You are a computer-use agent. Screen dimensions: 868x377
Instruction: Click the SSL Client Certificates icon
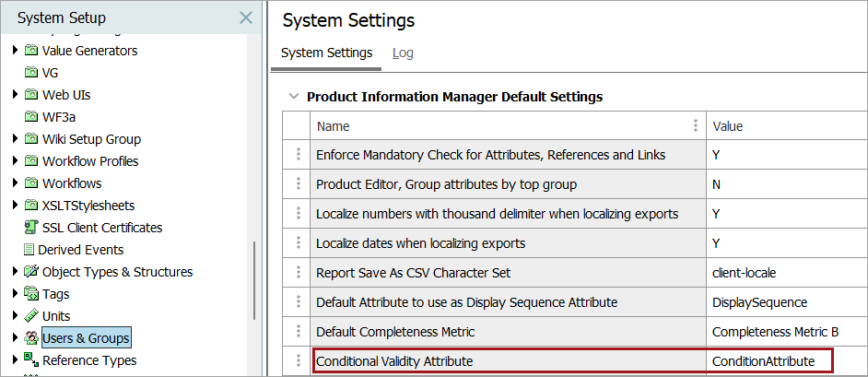(x=31, y=228)
